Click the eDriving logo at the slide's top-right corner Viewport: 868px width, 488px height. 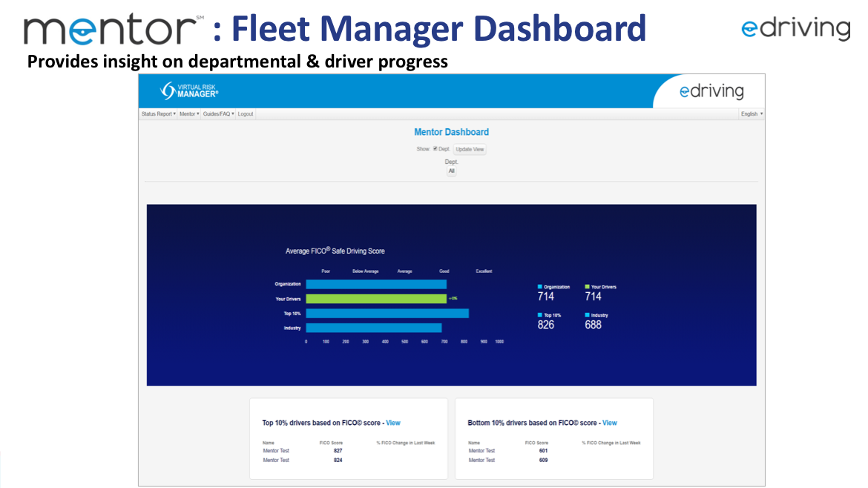click(795, 28)
